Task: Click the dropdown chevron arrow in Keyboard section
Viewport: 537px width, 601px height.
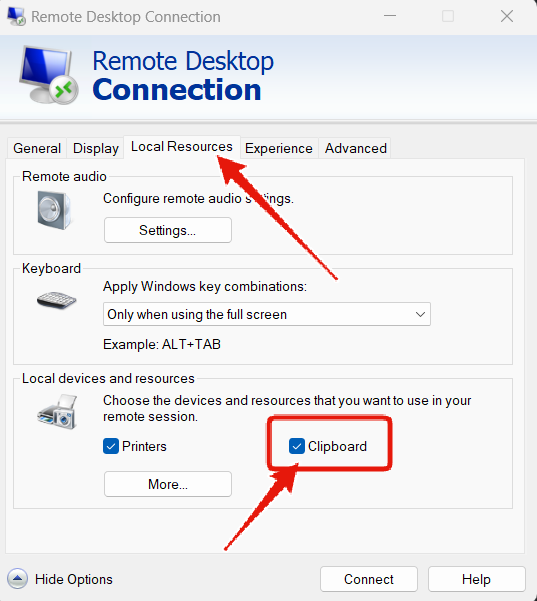Action: click(x=420, y=314)
